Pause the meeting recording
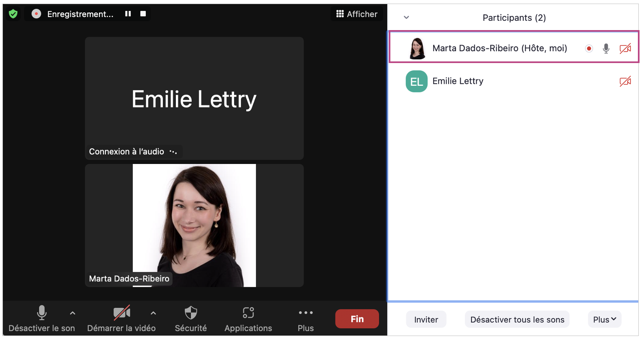The image size is (644, 340). click(x=128, y=14)
